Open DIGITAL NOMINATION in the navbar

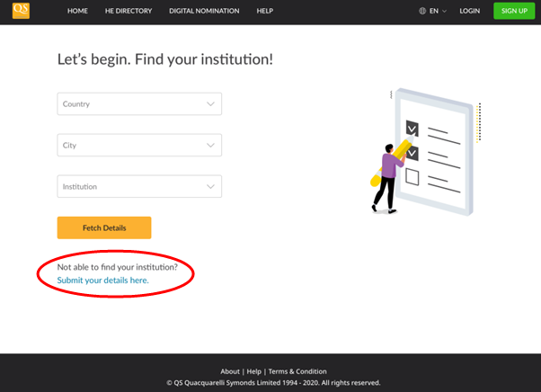point(204,11)
